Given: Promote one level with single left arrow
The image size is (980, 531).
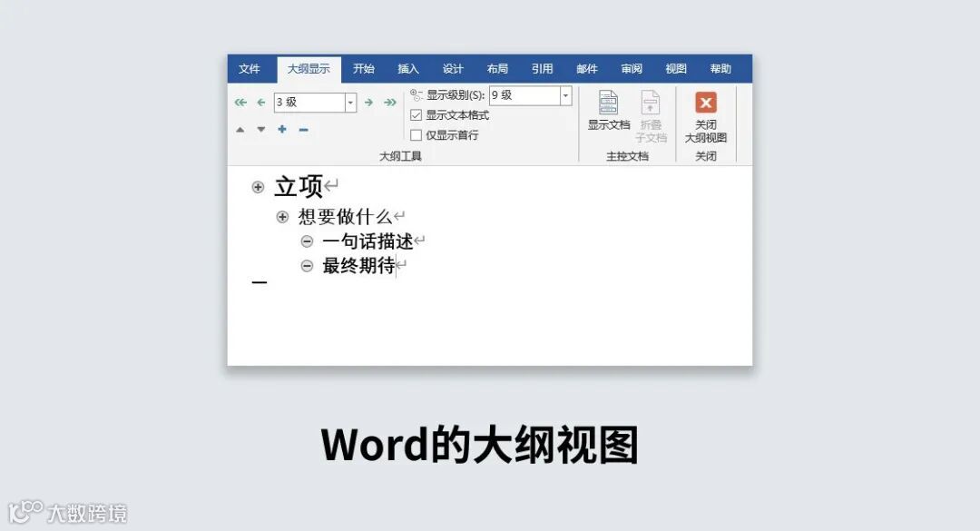Looking at the screenshot, I should 261,102.
